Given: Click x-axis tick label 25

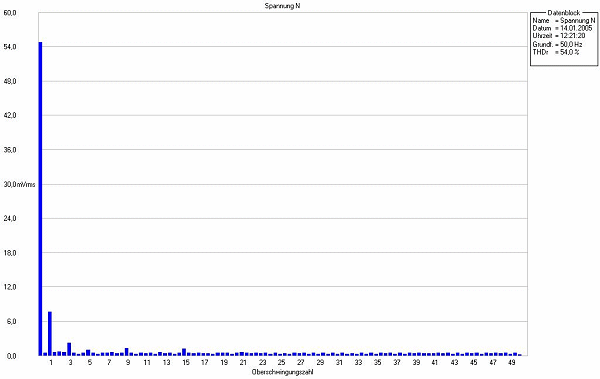Looking at the screenshot, I should pyautogui.click(x=281, y=362).
